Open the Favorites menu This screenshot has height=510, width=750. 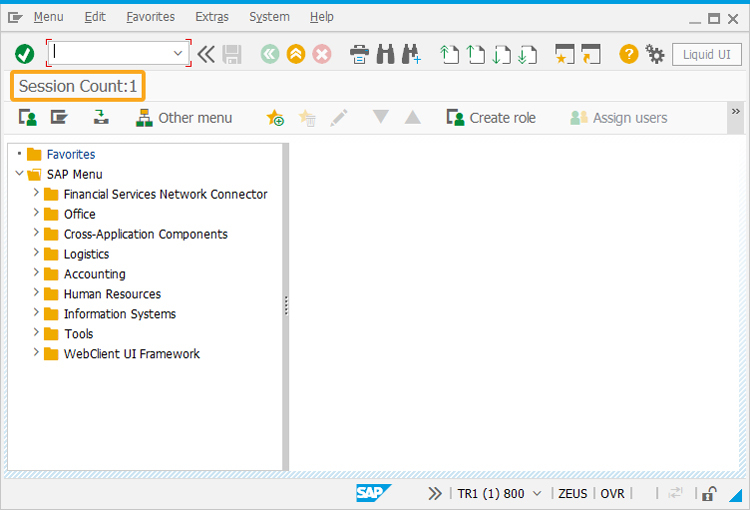click(x=151, y=17)
